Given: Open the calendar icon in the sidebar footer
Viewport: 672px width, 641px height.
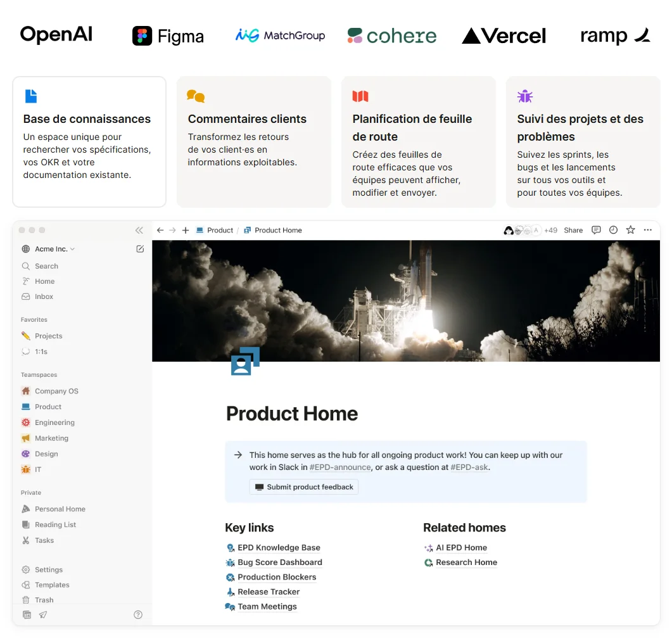Looking at the screenshot, I should (x=26, y=614).
